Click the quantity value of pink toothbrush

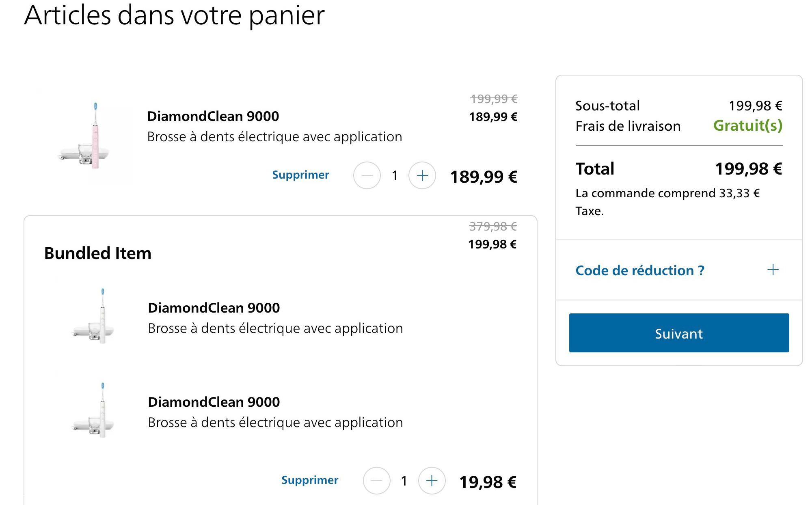pyautogui.click(x=395, y=176)
